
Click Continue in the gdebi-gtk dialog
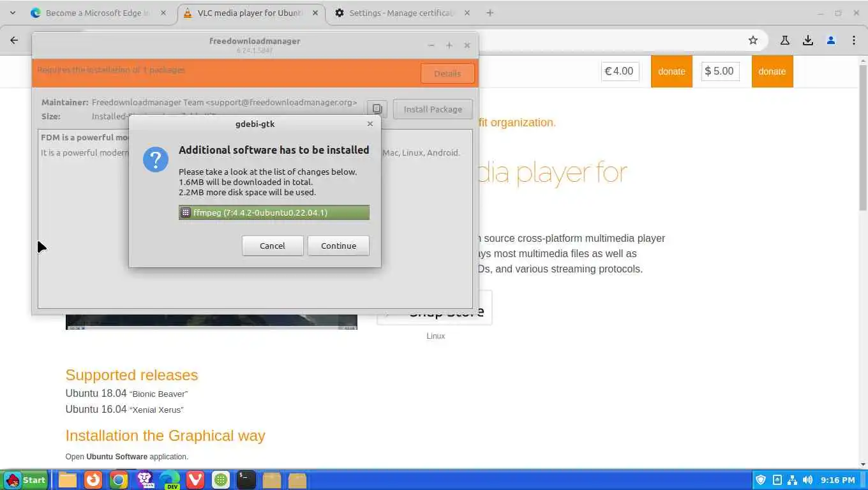[x=338, y=246]
